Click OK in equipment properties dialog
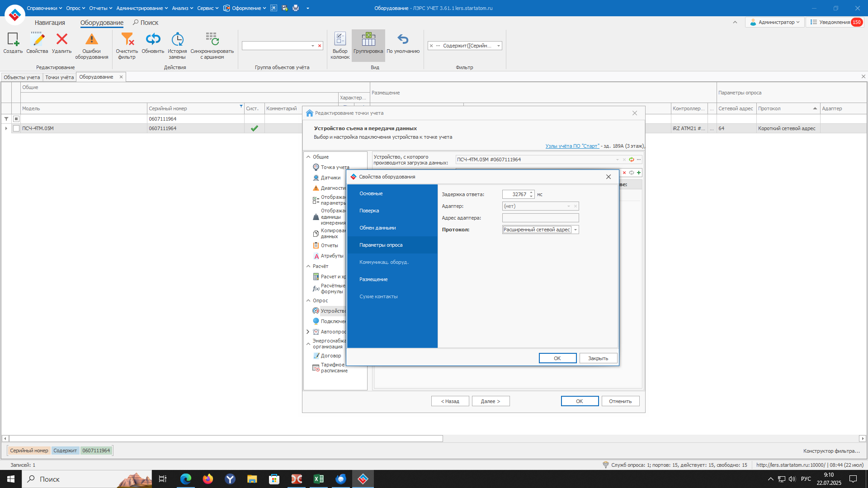Image resolution: width=868 pixels, height=488 pixels. point(557,358)
